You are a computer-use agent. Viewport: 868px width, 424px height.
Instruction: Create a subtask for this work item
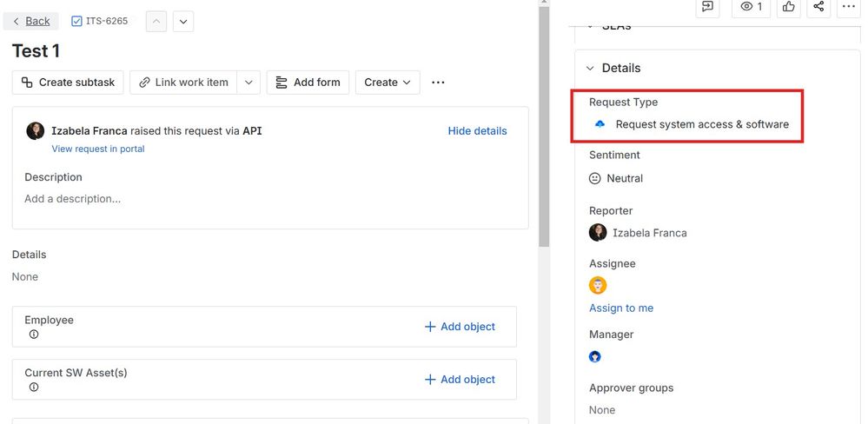[x=68, y=83]
